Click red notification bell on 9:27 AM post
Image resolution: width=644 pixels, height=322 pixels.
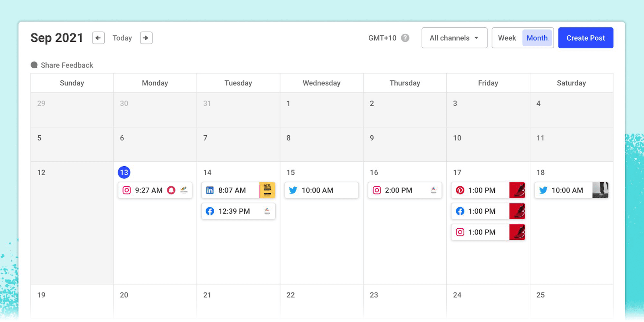(x=171, y=190)
